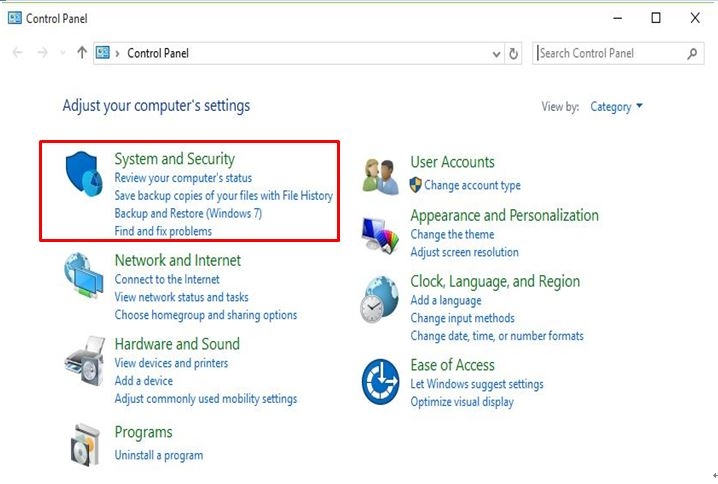
Task: Click Control Panel in the address breadcrumb
Action: click(x=158, y=53)
